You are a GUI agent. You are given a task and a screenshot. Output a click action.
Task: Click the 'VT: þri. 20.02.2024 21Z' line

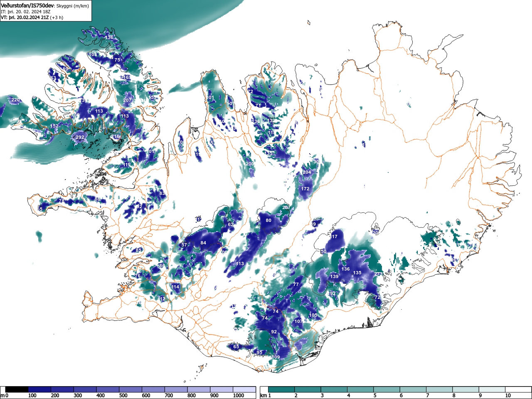click(x=25, y=17)
